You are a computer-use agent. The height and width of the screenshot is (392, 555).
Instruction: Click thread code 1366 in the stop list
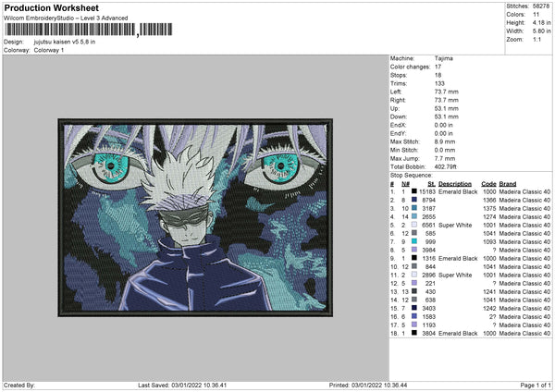point(489,201)
